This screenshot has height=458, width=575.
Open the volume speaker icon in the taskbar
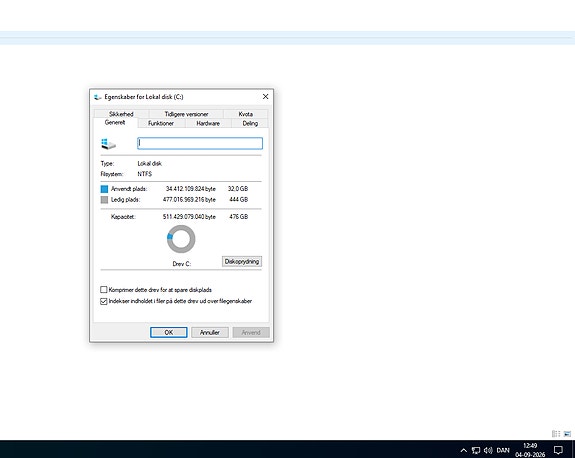pyautogui.click(x=488, y=450)
